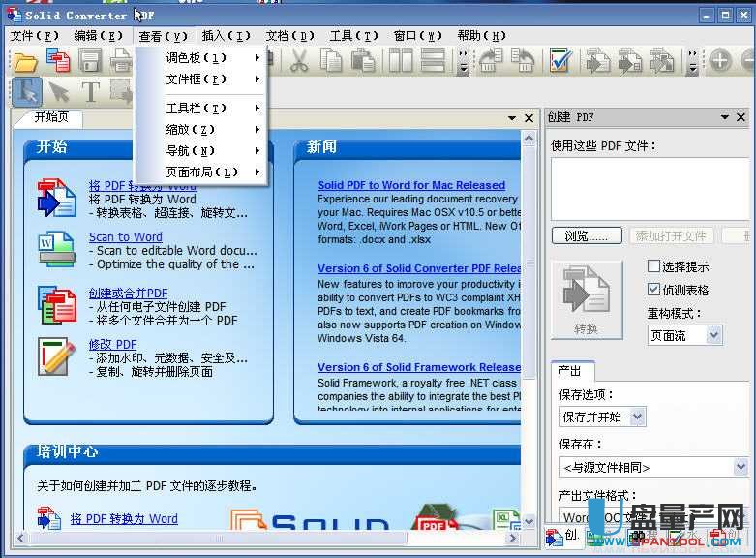Open the 保存并开始 save options dropdown
This screenshot has height=558, width=756.
tap(603, 417)
